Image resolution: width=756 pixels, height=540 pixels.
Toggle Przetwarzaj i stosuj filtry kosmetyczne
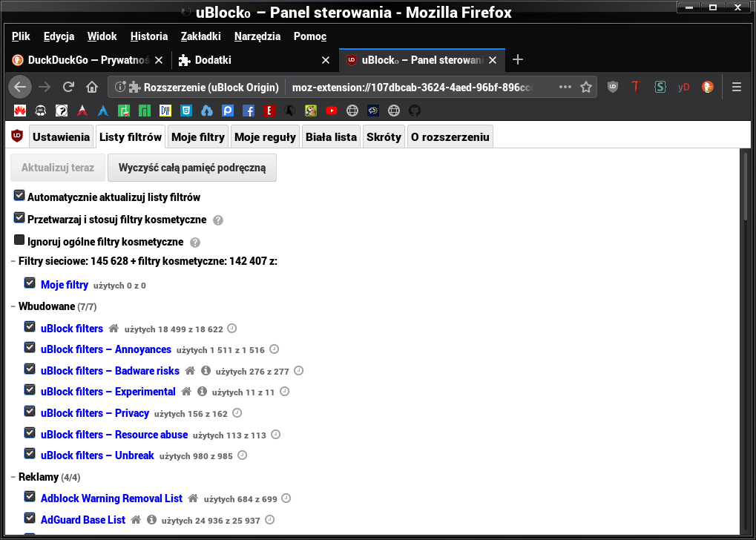(x=19, y=218)
